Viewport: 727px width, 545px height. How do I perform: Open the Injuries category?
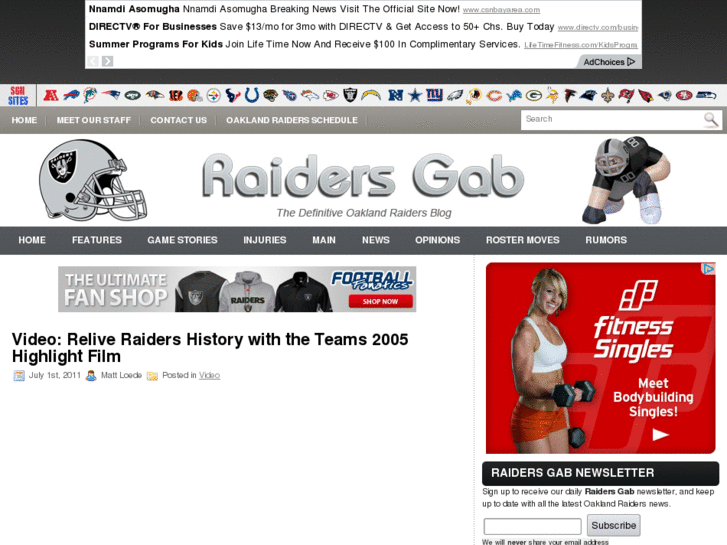(265, 240)
